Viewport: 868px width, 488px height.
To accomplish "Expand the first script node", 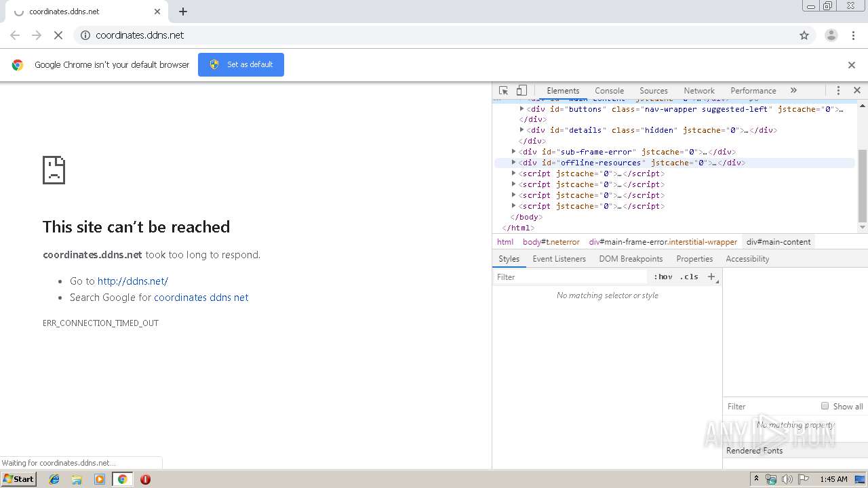I will coord(513,173).
